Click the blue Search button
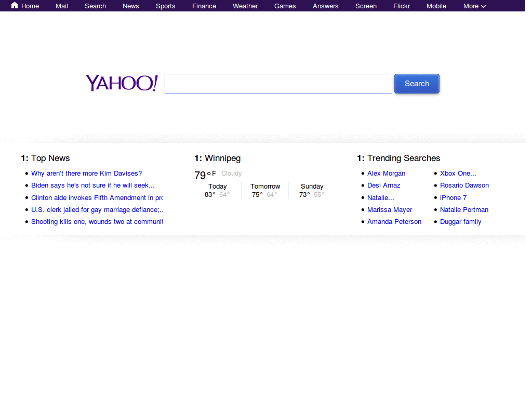 tap(417, 84)
